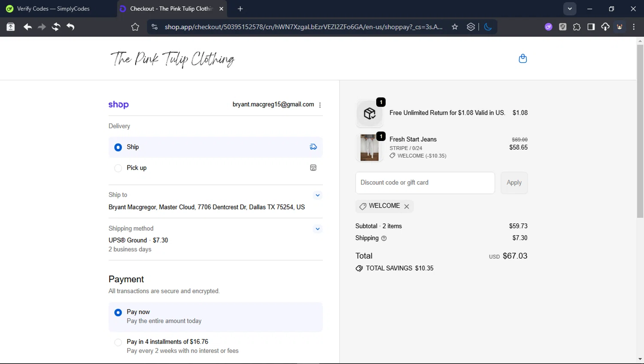The height and width of the screenshot is (364, 644).
Task: Click the page vertical scrollbar thumb
Action: (640, 131)
